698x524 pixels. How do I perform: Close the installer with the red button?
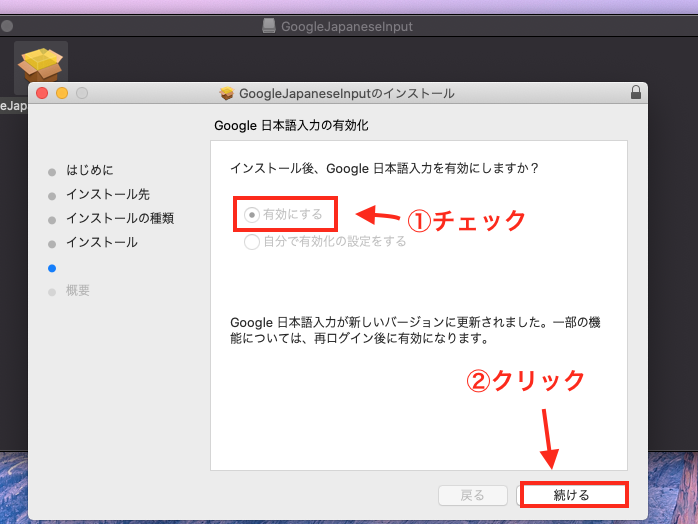pyautogui.click(x=42, y=93)
